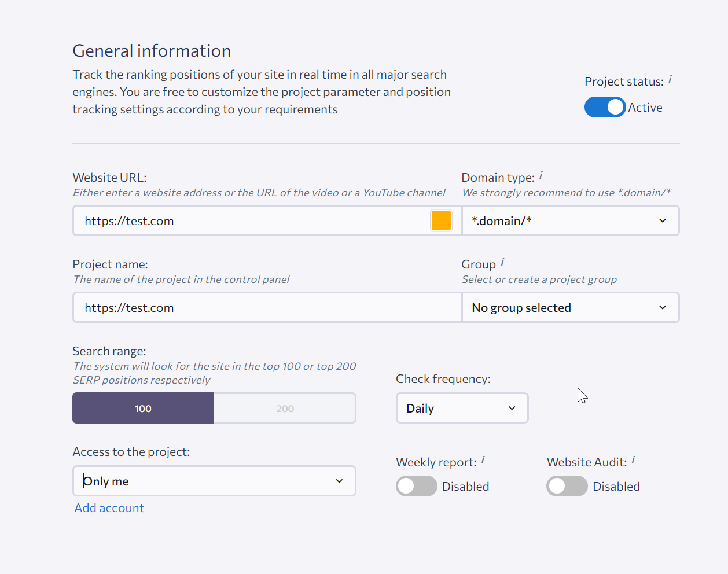The width and height of the screenshot is (728, 574).
Task: Open the Daily check frequency dropdown
Action: click(462, 408)
